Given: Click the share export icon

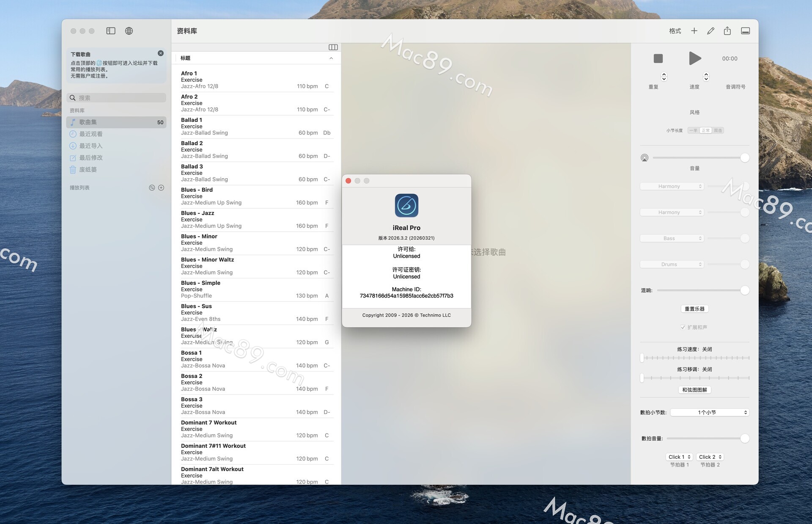Looking at the screenshot, I should click(x=727, y=31).
